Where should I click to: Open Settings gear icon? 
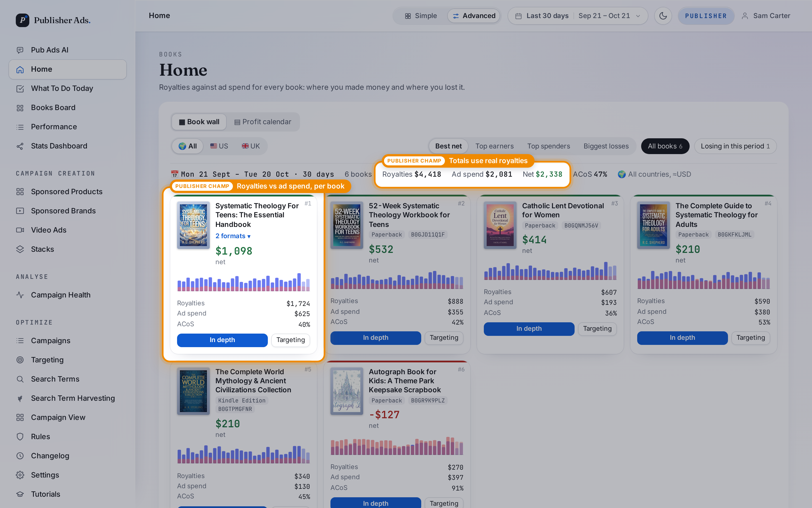coord(20,475)
